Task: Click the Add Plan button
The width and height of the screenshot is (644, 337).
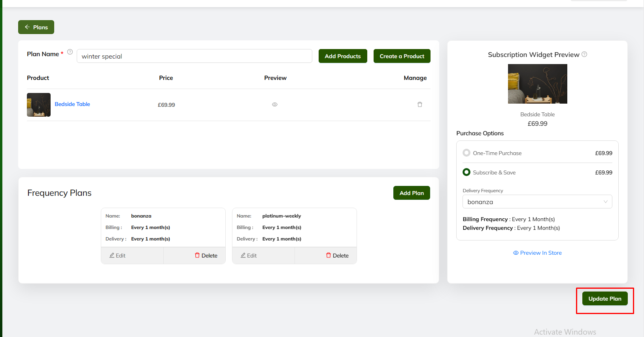Action: (x=412, y=193)
